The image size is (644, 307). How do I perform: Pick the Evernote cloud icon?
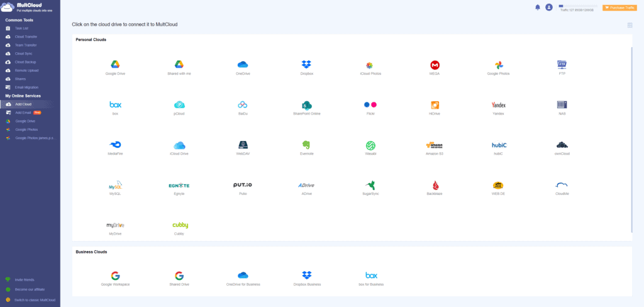tap(306, 145)
